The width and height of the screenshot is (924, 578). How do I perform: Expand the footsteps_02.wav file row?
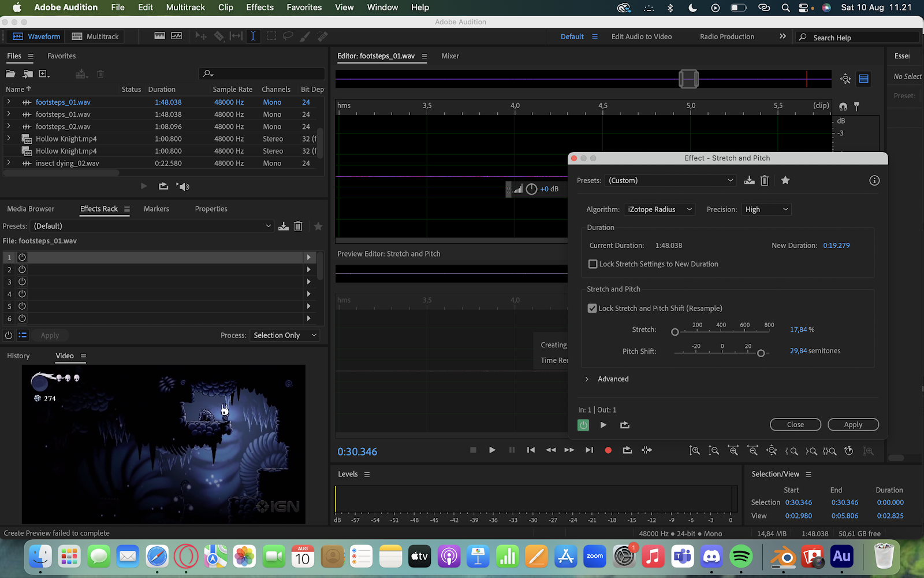click(9, 127)
